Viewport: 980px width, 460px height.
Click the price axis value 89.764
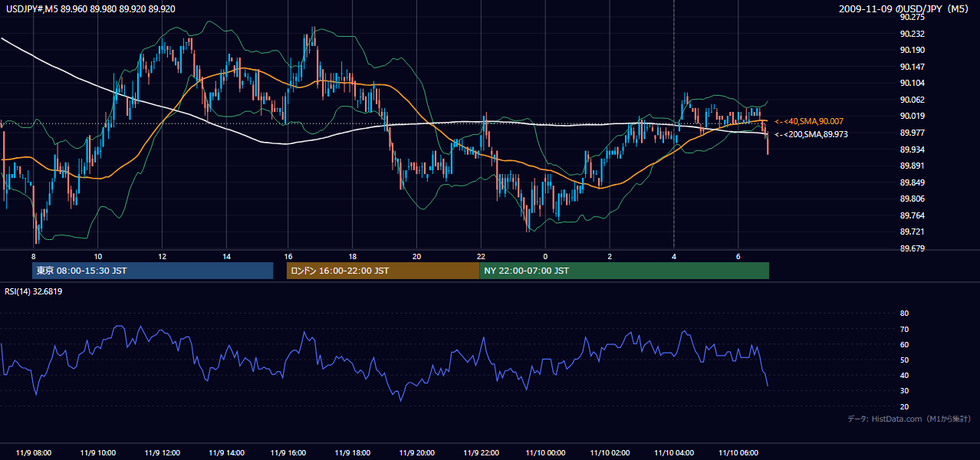point(912,215)
